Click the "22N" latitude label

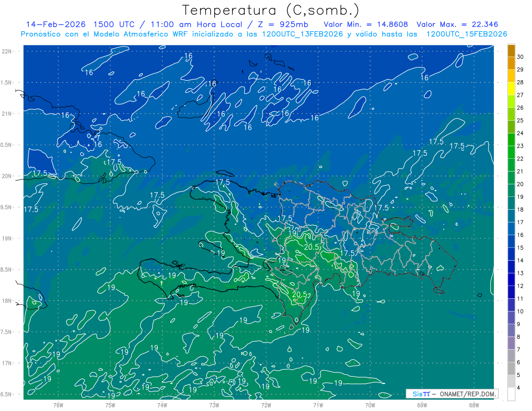7,51
